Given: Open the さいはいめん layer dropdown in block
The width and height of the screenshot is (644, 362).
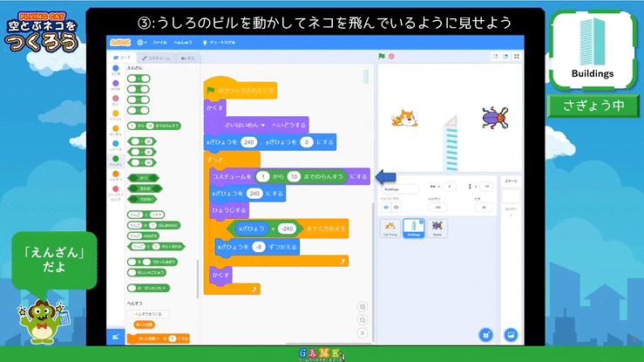Looking at the screenshot, I should (x=245, y=125).
